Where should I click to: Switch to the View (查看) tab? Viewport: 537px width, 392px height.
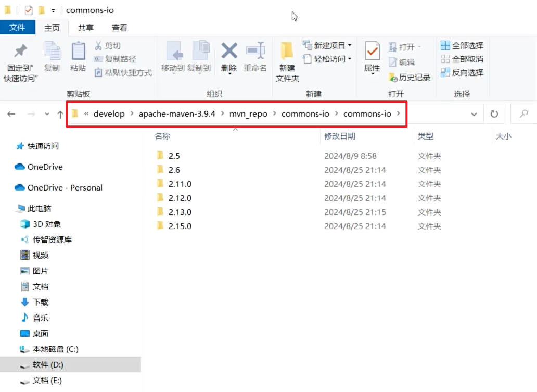point(120,28)
